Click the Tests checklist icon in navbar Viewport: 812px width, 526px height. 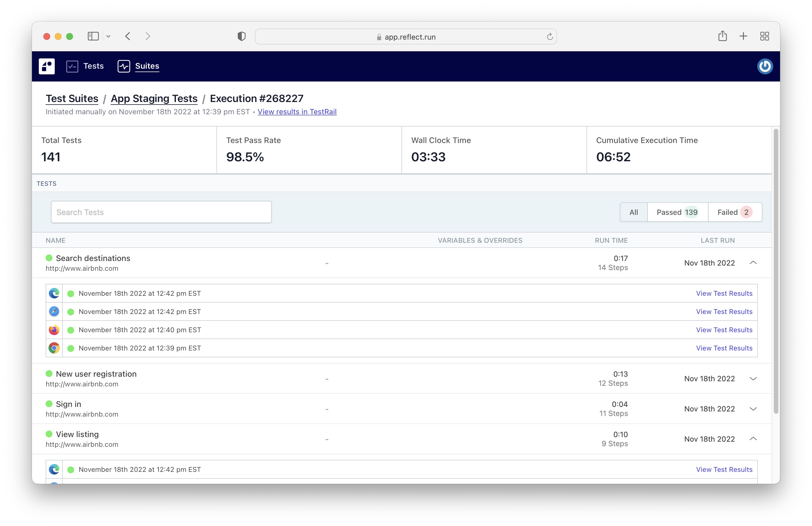click(x=72, y=66)
